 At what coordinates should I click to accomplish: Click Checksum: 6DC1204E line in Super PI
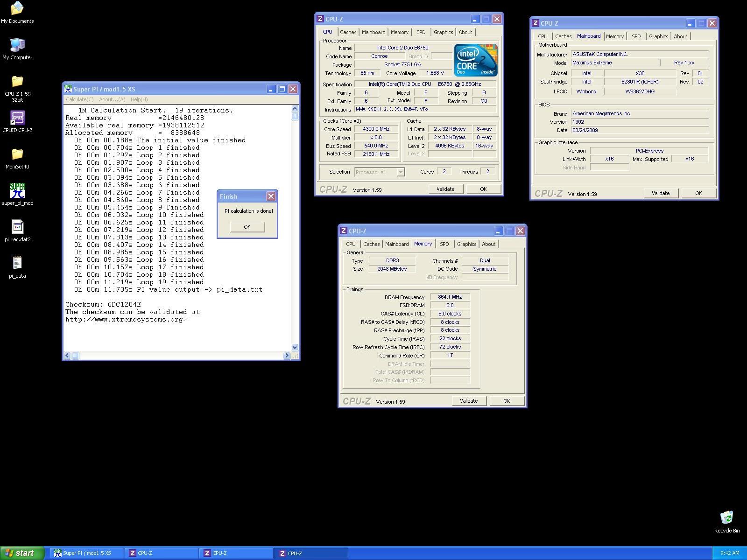pos(103,304)
